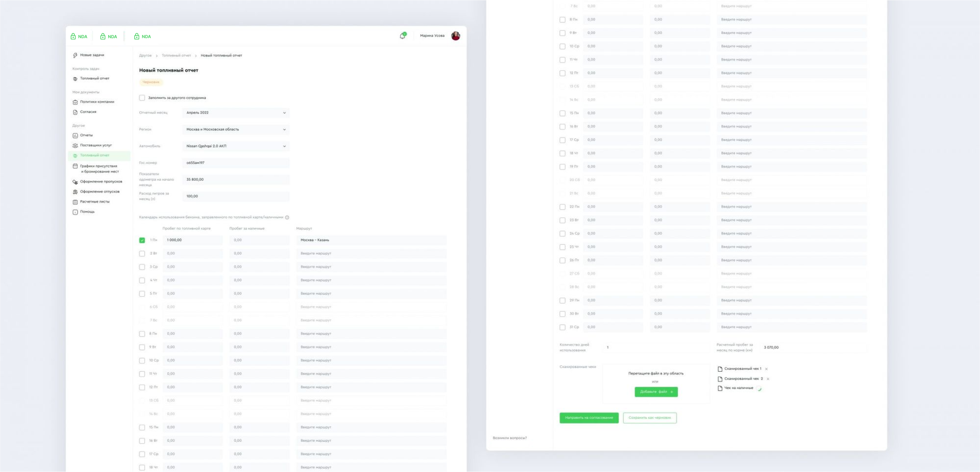Toggle the first day checkbox on
The height and width of the screenshot is (472, 980).
tap(141, 240)
